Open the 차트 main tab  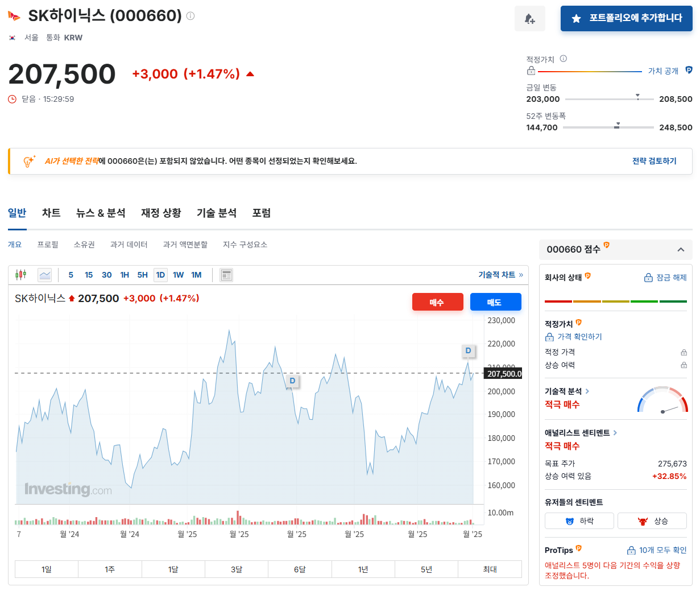pos(51,213)
